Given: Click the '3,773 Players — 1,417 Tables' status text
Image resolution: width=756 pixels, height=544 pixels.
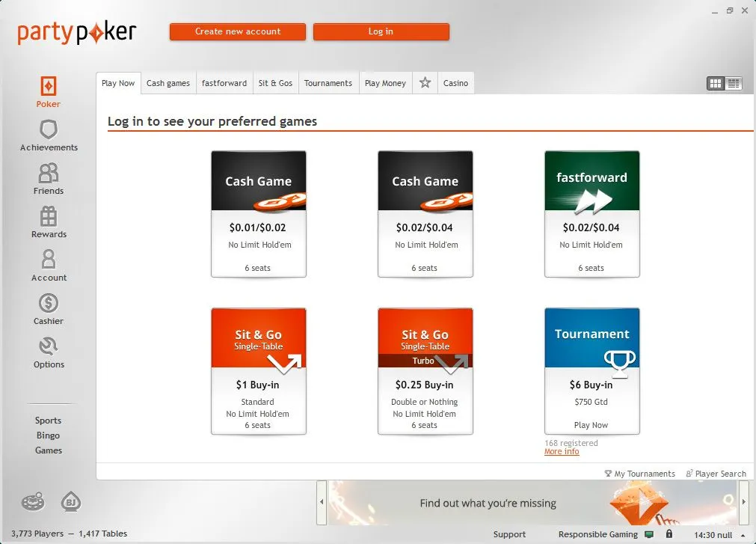Looking at the screenshot, I should [x=70, y=534].
